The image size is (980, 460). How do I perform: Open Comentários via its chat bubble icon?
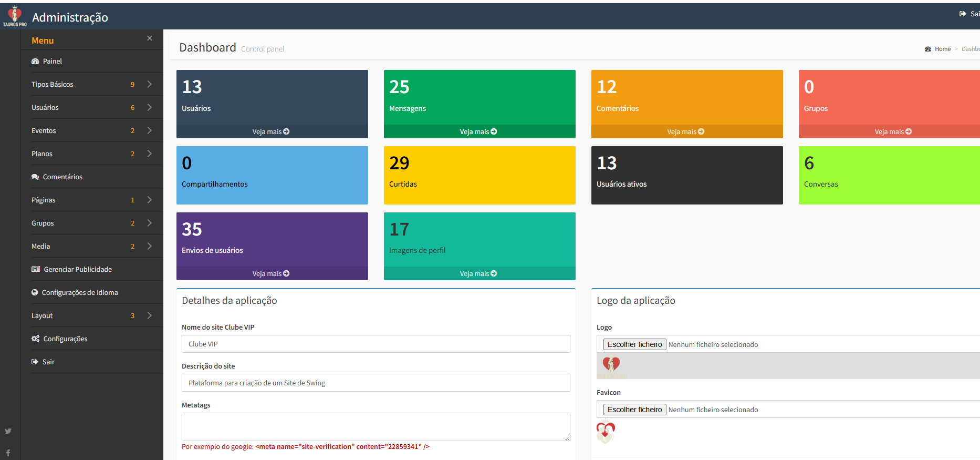[35, 177]
